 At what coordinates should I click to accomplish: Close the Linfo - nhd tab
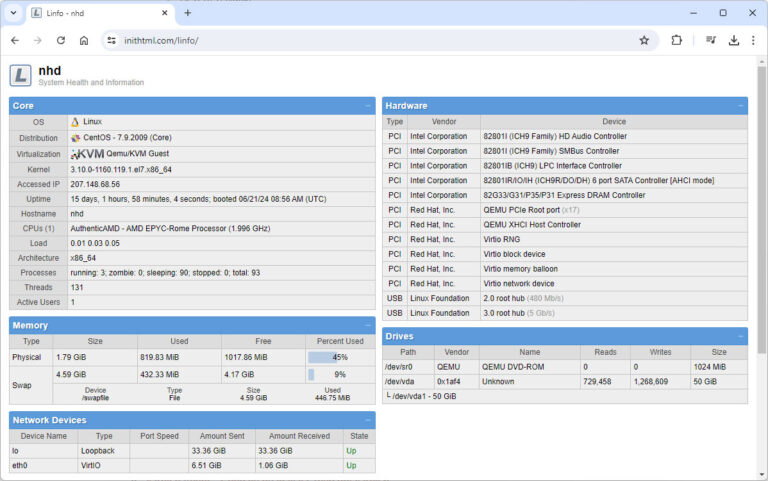pyautogui.click(x=165, y=13)
